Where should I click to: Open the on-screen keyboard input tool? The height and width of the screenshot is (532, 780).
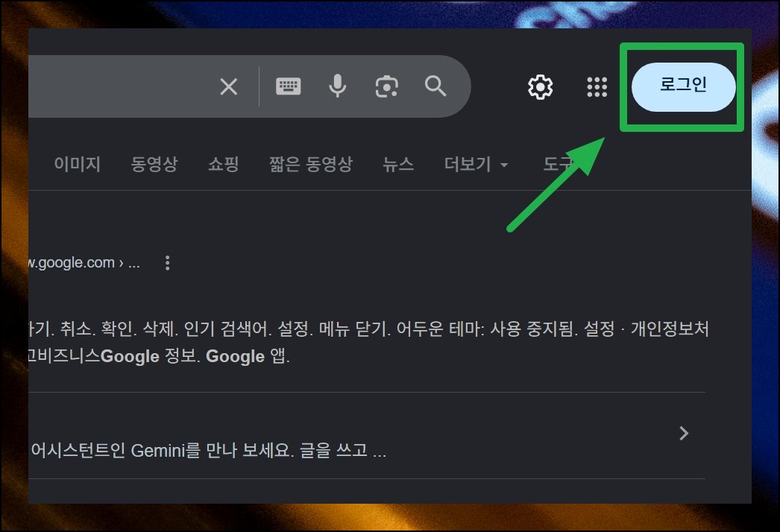coord(288,86)
